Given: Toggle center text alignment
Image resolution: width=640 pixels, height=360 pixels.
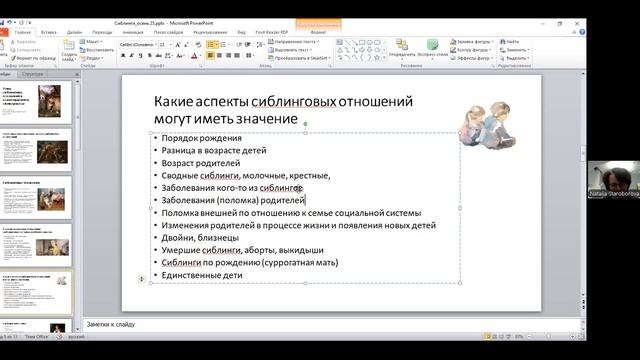Looking at the screenshot, I should pyautogui.click(x=219, y=55).
